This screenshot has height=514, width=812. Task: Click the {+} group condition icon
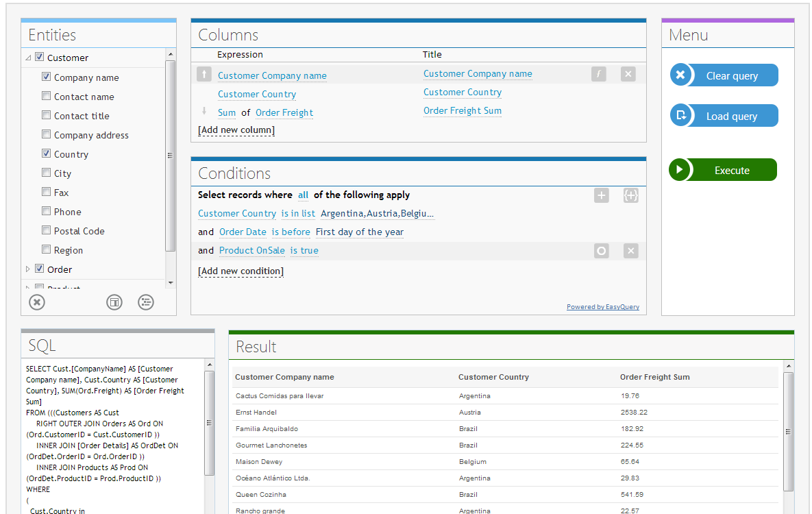tap(630, 195)
